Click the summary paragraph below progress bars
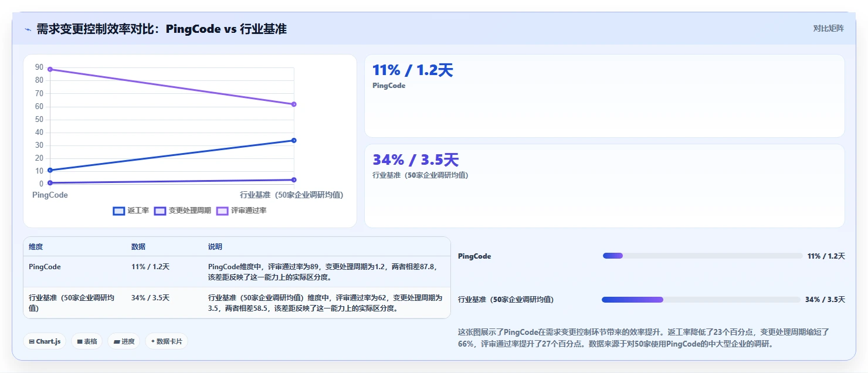Viewport: 868px width, 373px height. [643, 338]
